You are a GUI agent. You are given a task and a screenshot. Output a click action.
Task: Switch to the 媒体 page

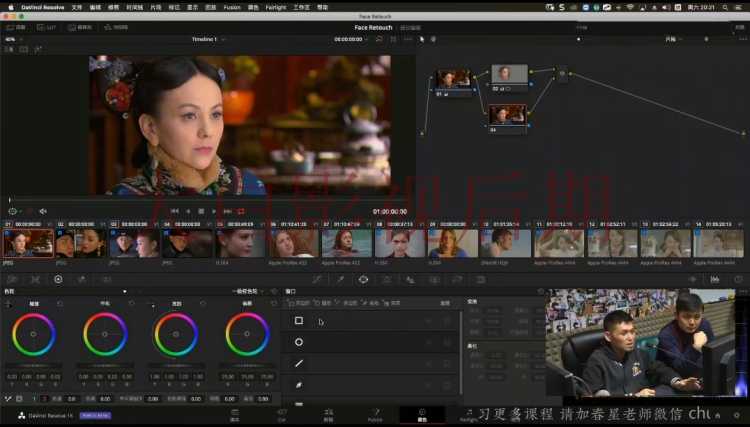pos(235,414)
